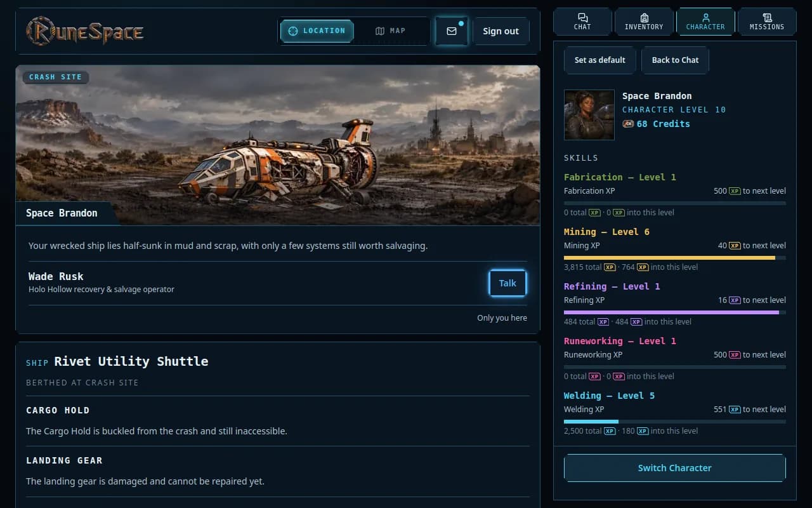Click the "Rivet Utility Shuttle" ship title

point(131,361)
